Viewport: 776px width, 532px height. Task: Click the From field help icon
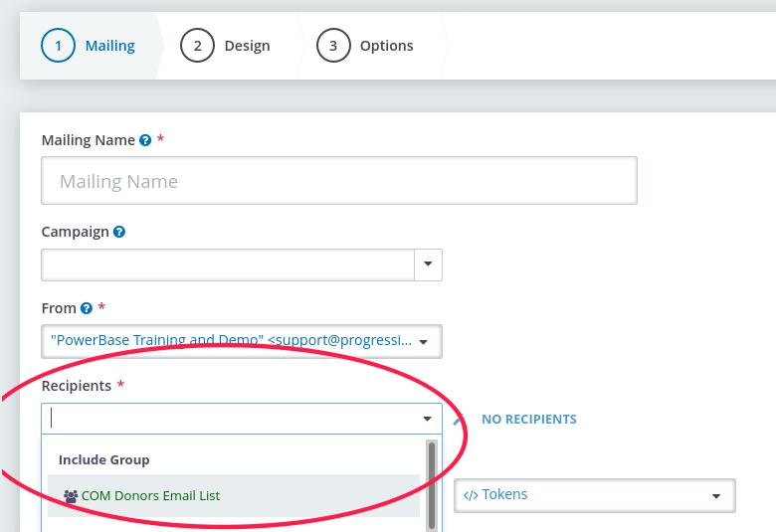coord(87,308)
